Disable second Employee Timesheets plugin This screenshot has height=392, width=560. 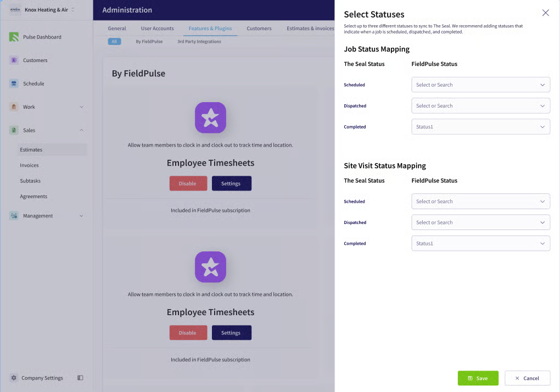[x=188, y=332]
